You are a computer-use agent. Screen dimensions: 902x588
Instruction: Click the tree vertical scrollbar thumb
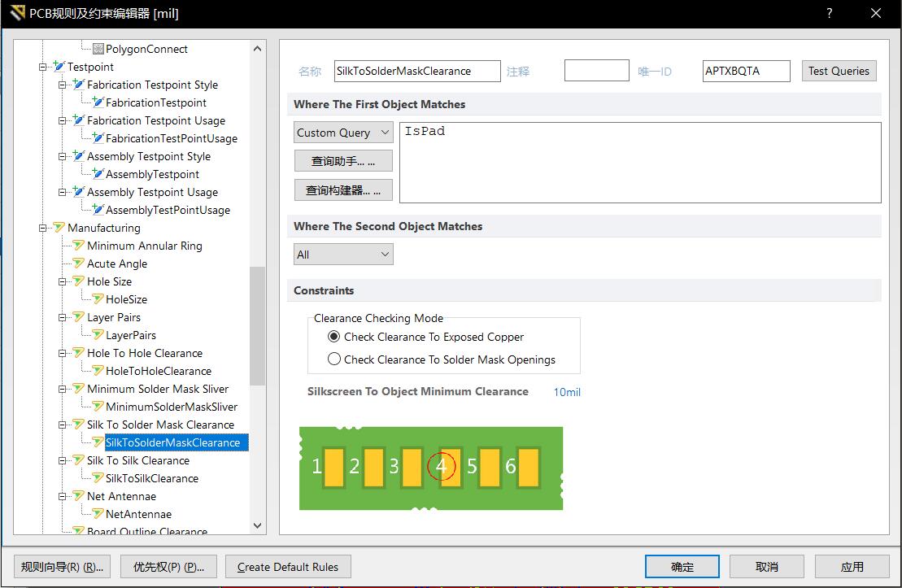[257, 325]
